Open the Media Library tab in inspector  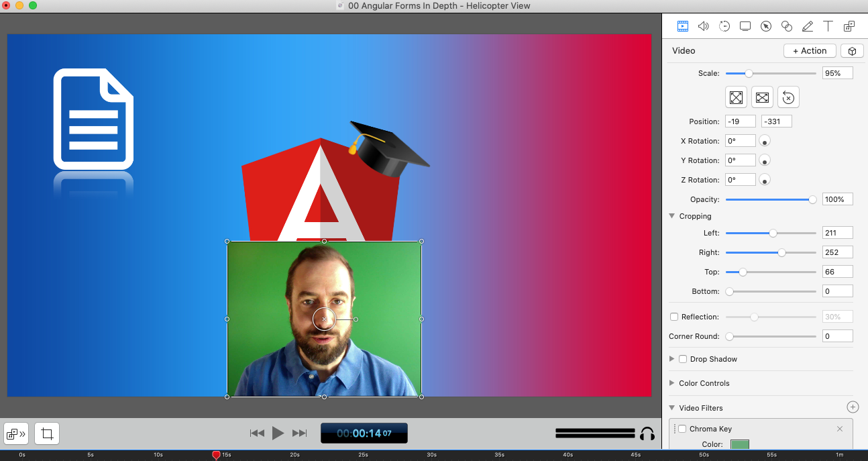[x=849, y=26]
